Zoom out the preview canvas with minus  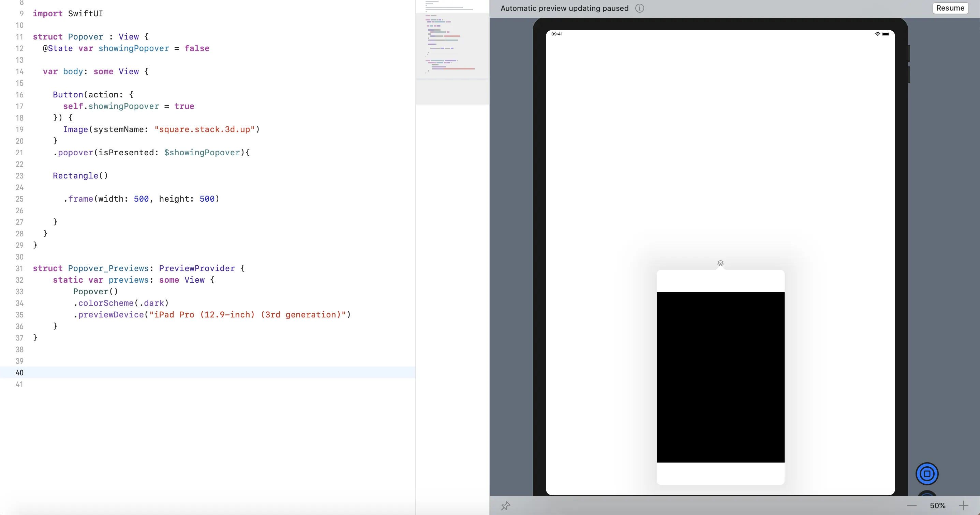pyautogui.click(x=911, y=505)
